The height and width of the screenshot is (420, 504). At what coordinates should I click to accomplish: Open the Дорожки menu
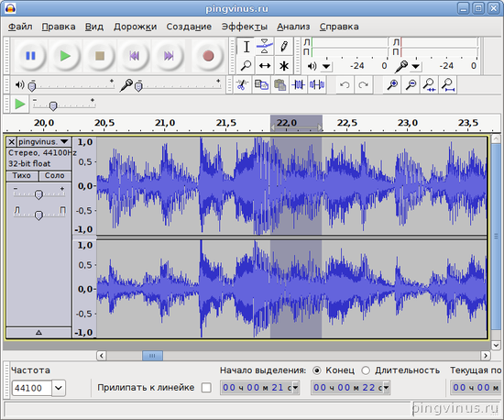(x=135, y=27)
